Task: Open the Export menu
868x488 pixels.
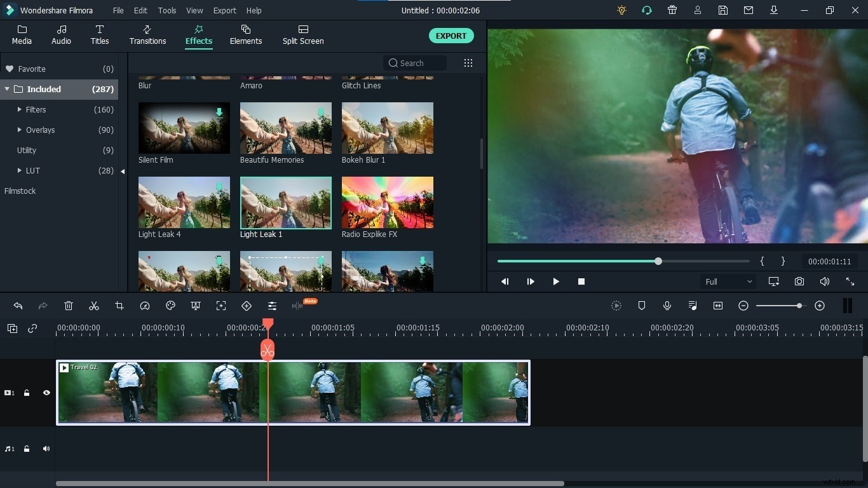Action: coord(224,10)
